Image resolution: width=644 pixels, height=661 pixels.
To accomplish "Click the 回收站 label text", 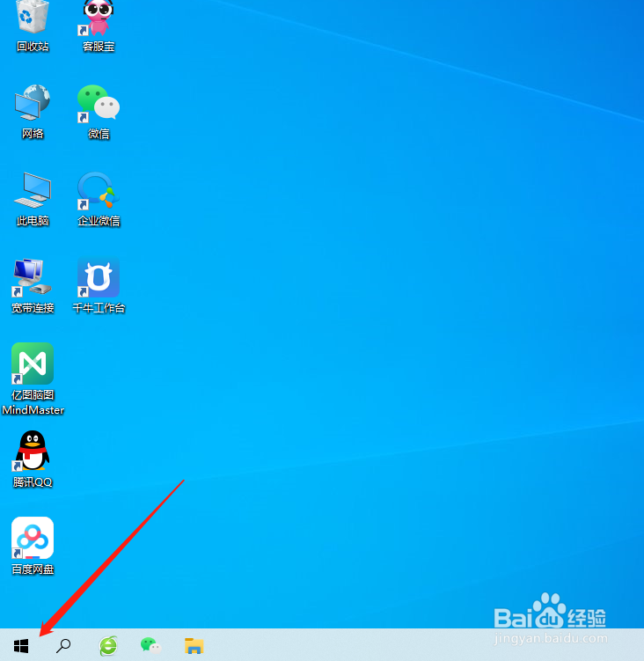I will [x=33, y=47].
